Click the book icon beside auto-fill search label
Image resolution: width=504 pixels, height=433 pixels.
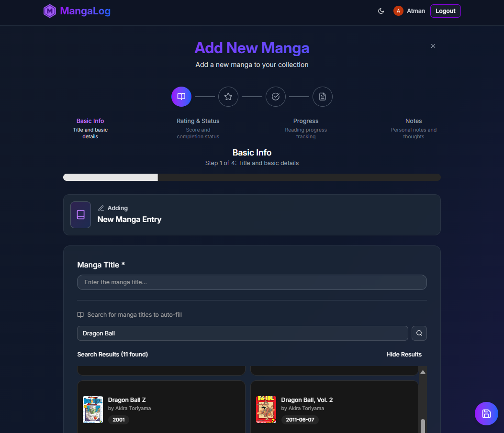[x=80, y=315]
